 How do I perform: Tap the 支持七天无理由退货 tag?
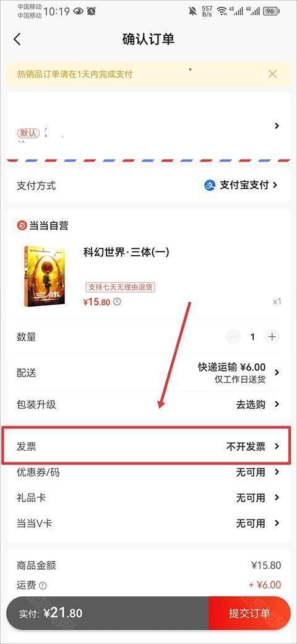[120, 287]
